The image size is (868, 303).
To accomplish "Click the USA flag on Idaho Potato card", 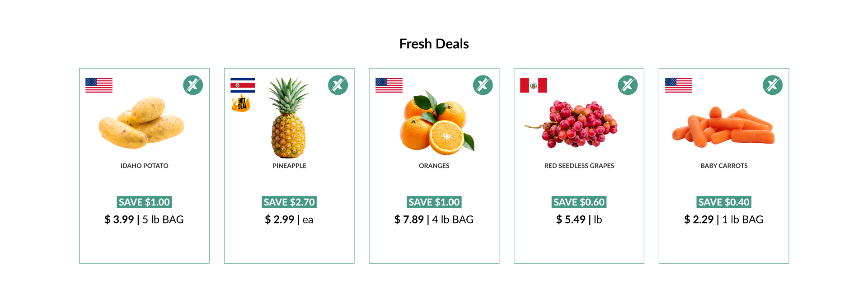I will pyautogui.click(x=99, y=85).
